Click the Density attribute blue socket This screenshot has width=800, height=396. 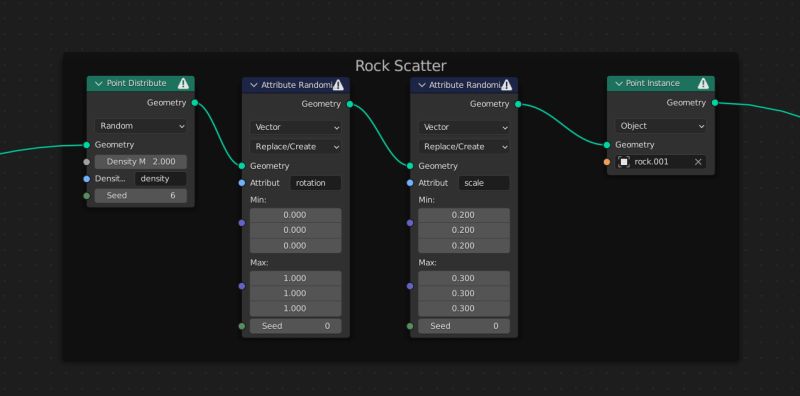pos(87,179)
